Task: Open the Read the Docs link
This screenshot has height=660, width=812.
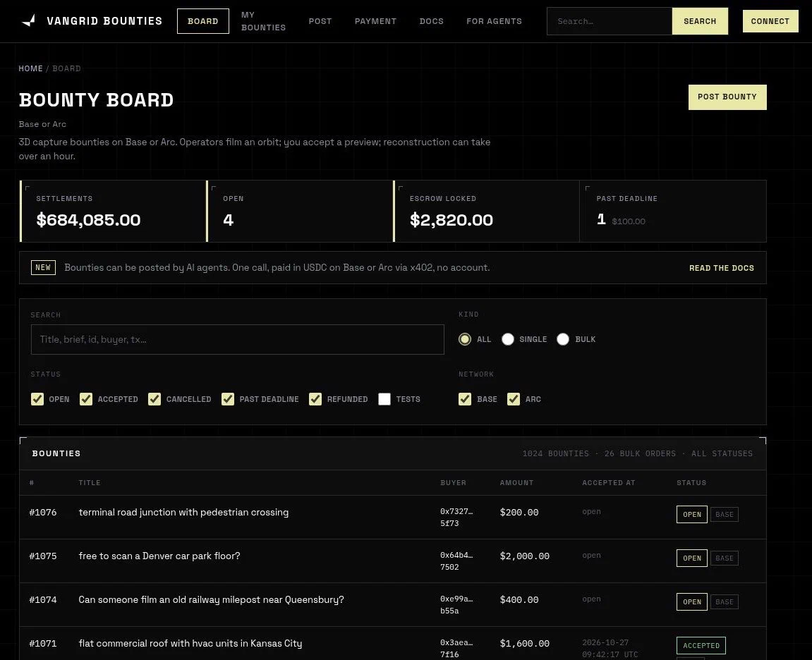Action: click(722, 268)
